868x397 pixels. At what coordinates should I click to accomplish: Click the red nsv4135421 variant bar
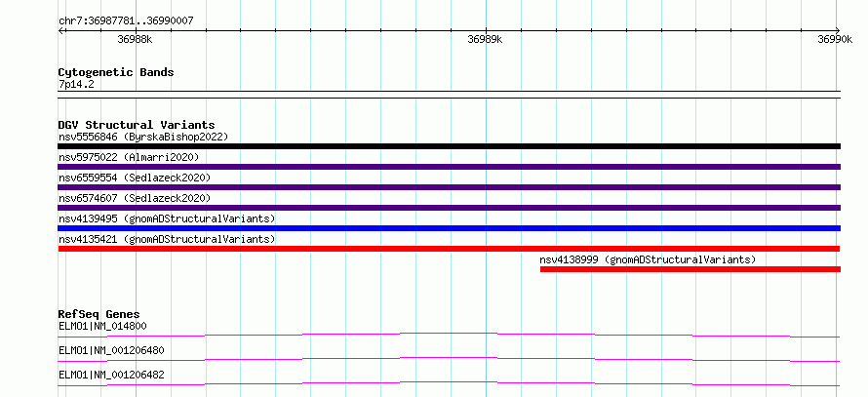point(449,249)
